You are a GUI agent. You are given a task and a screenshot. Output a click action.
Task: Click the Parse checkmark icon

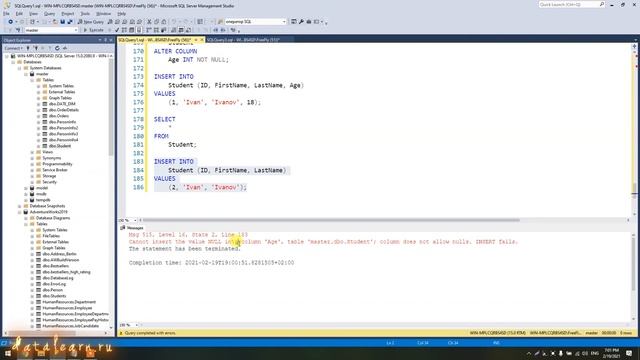click(117, 30)
